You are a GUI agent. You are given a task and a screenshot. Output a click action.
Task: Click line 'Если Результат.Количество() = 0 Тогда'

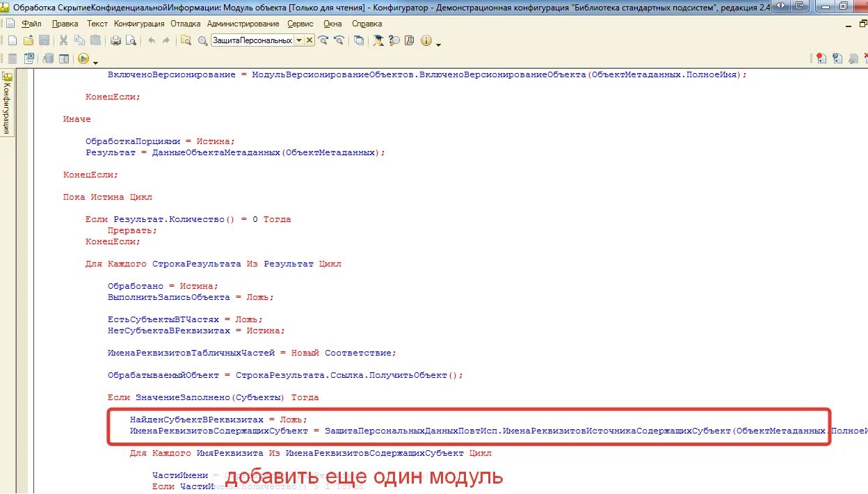tap(188, 219)
